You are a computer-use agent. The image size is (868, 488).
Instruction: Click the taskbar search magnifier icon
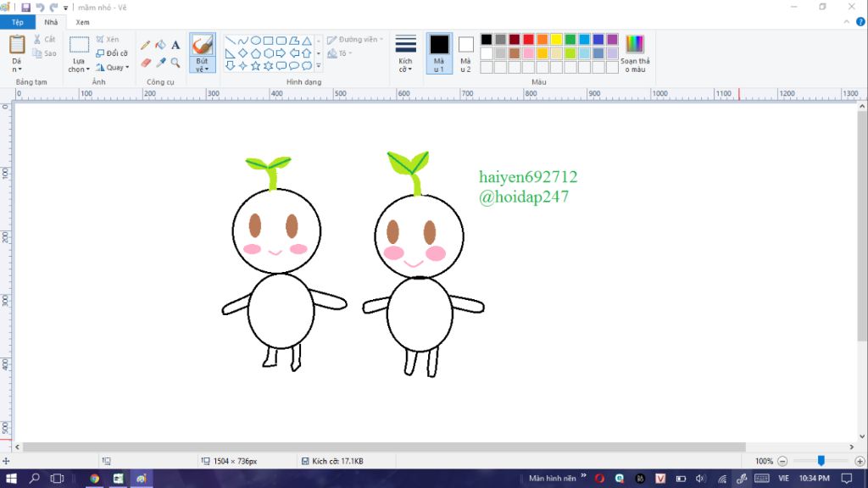tap(34, 479)
